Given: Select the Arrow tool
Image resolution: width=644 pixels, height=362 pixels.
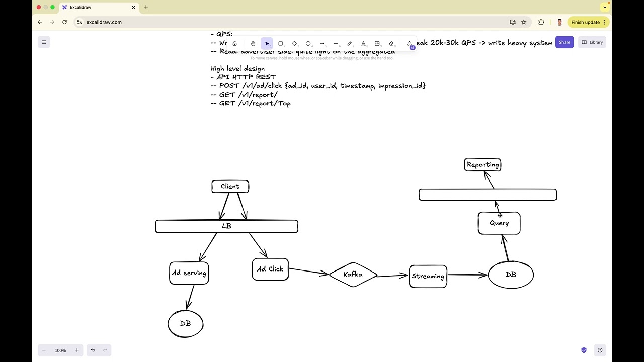Looking at the screenshot, I should tap(323, 44).
